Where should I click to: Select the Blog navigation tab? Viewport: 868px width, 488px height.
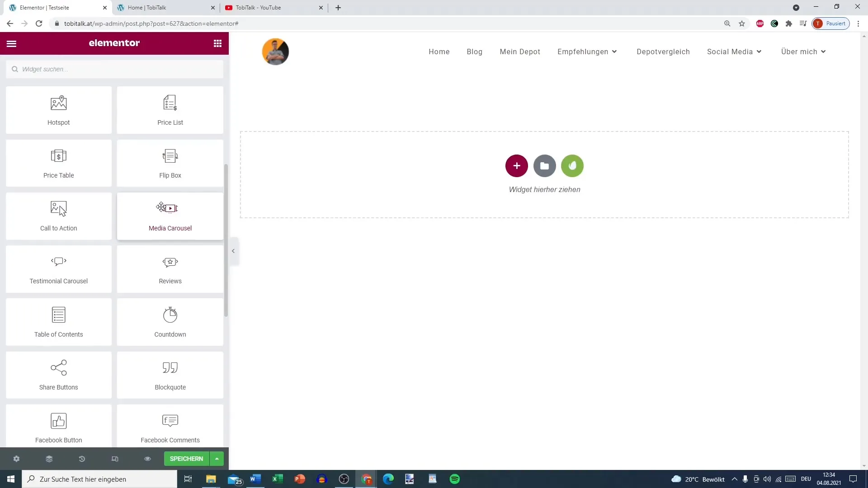[x=475, y=51]
